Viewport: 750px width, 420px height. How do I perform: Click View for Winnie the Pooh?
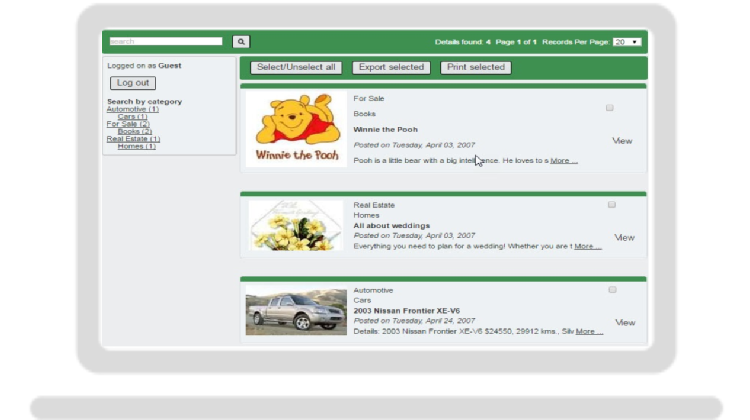click(622, 141)
